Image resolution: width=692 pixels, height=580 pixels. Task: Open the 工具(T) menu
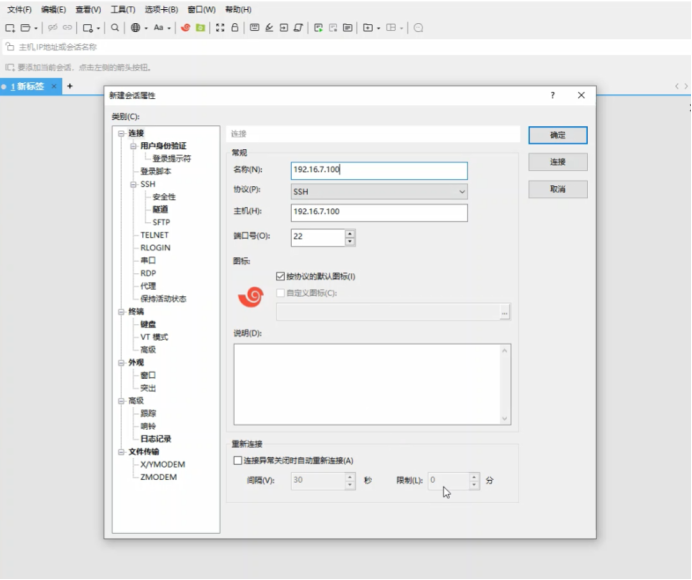coord(123,9)
